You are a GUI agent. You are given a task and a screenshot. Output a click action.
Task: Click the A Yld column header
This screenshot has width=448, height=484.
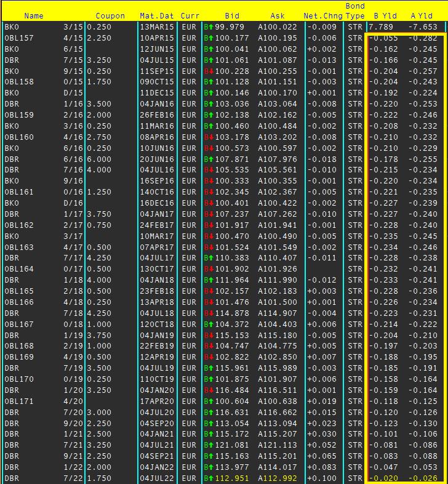(422, 16)
